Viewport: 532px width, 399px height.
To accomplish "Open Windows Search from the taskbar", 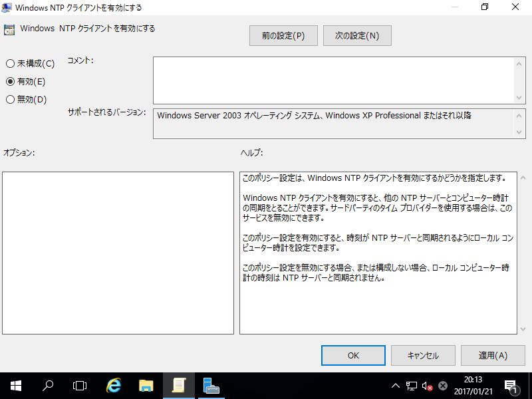I will click(x=47, y=385).
